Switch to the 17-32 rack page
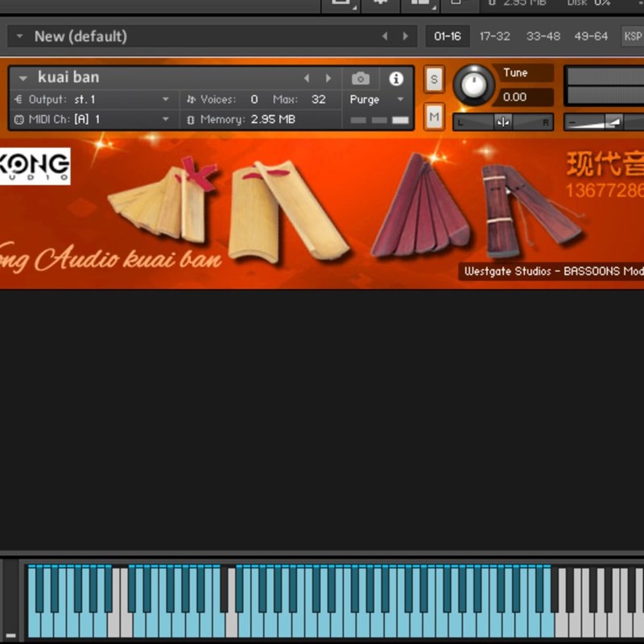The width and height of the screenshot is (644, 644). pyautogui.click(x=495, y=36)
